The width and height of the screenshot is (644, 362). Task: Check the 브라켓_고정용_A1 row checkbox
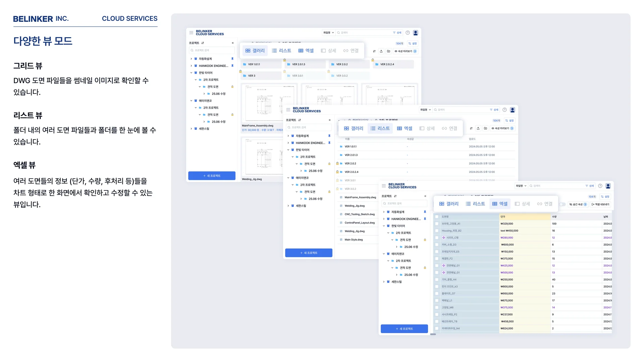coord(437,224)
